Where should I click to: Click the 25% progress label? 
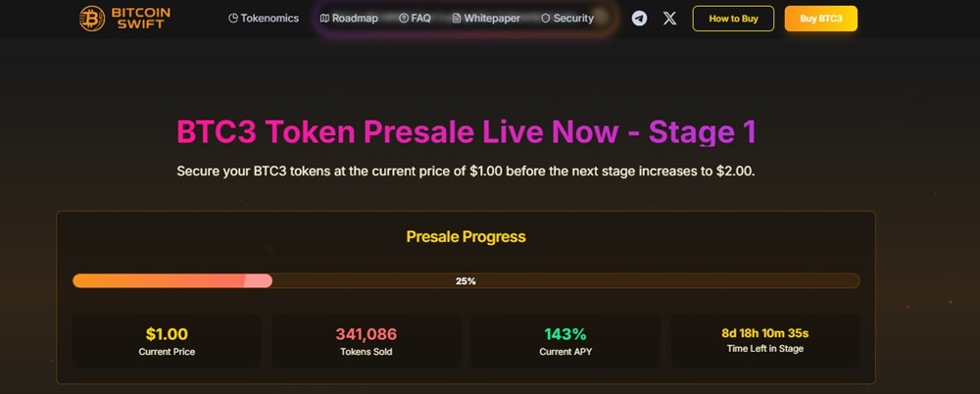465,281
